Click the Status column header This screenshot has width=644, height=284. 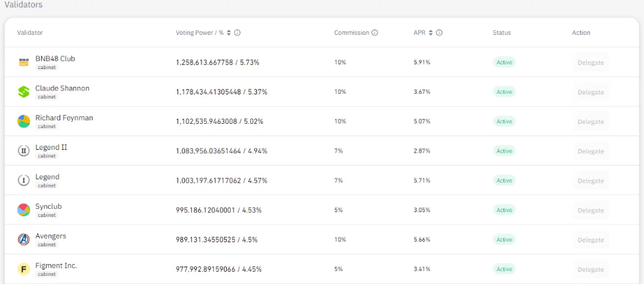[x=502, y=33]
